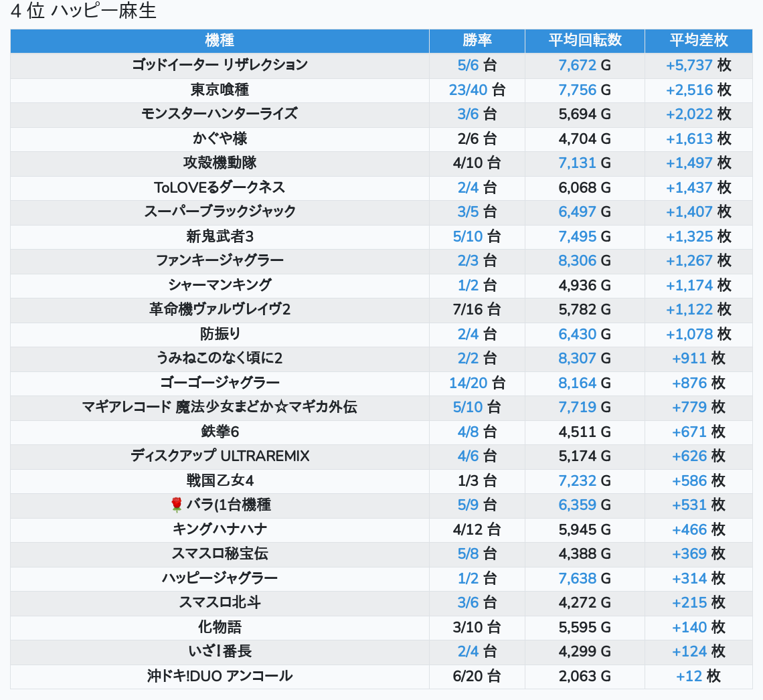Screen dimensions: 763x700
Task: Click the 平均差枚 column header
Action: coord(698,40)
